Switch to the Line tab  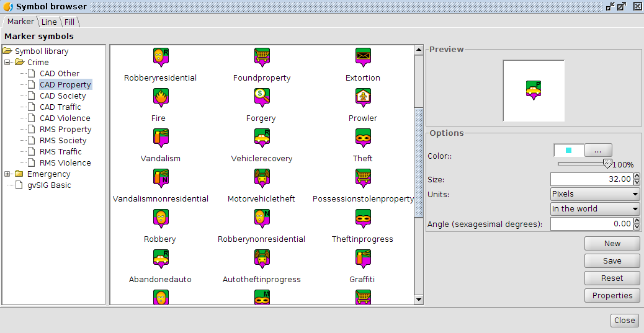click(x=49, y=22)
